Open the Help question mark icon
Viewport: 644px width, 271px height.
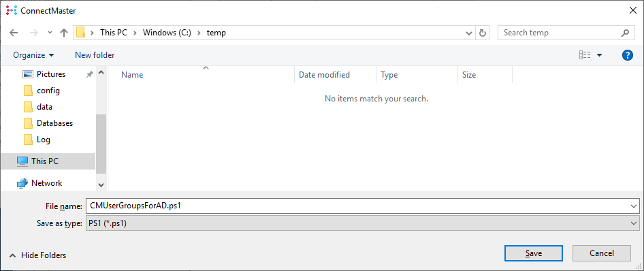[628, 55]
